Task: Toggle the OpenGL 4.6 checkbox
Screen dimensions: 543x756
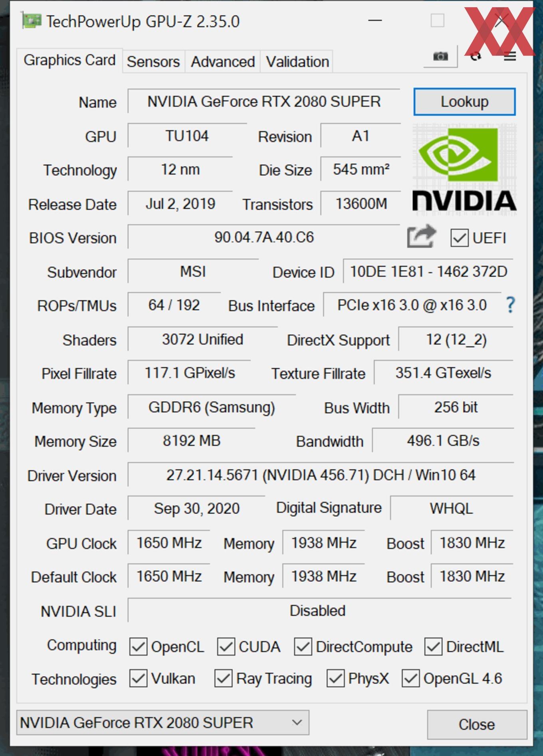Action: (x=410, y=679)
